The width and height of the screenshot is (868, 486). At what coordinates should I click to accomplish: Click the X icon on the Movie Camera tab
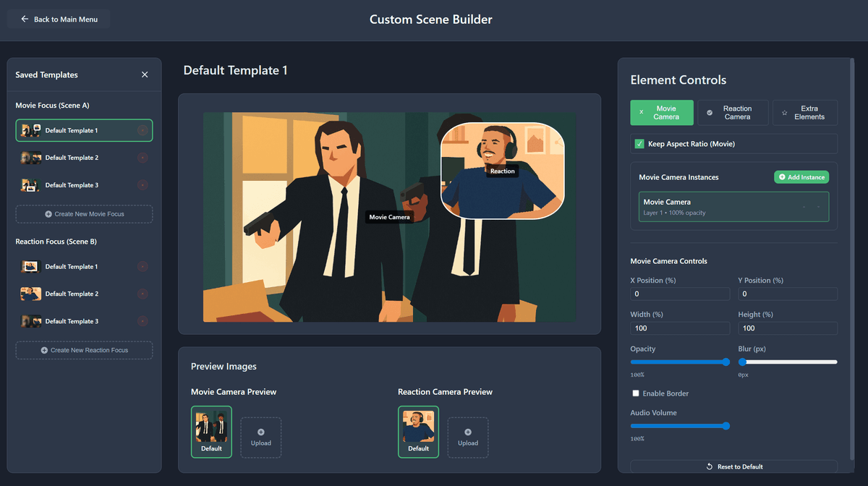tap(641, 112)
